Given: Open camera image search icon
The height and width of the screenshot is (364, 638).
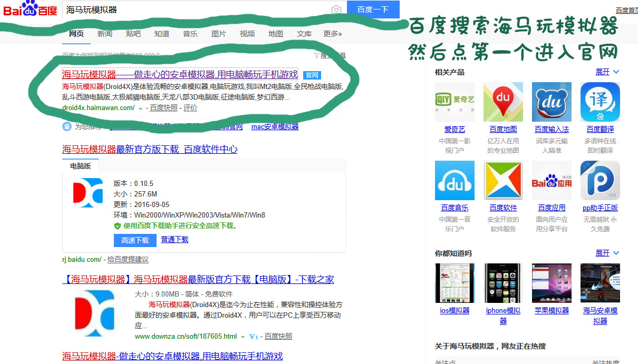Looking at the screenshot, I should [336, 9].
